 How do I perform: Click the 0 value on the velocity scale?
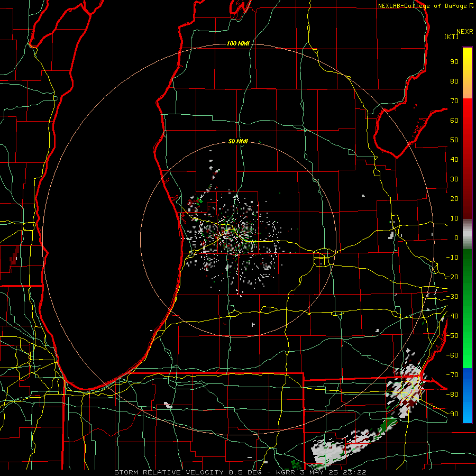pyautogui.click(x=456, y=238)
